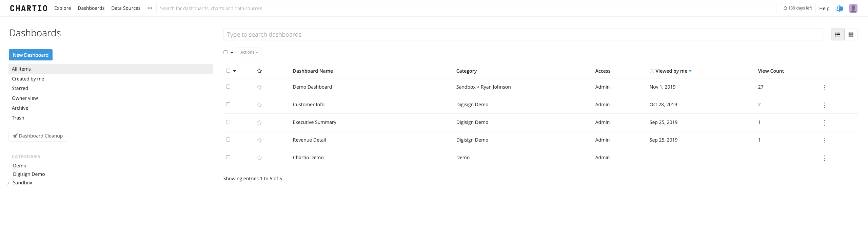Open Dashboard Cleanup
Image resolution: width=868 pixels, height=237 pixels.
coord(38,136)
